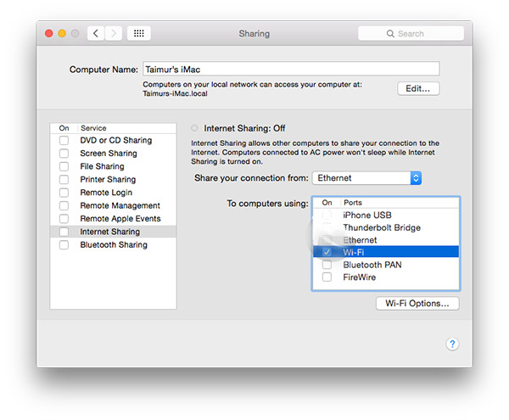Toggle the Internet Sharing service checkbox
Image resolution: width=509 pixels, height=420 pixels.
click(64, 232)
